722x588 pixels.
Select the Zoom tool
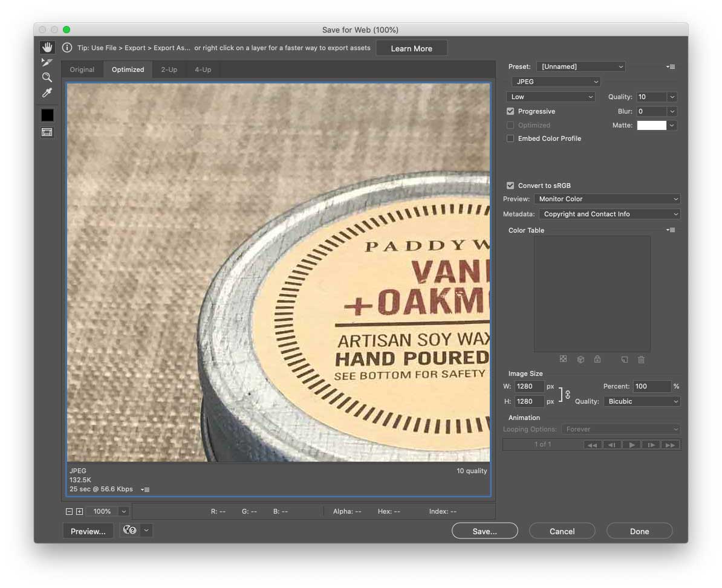pyautogui.click(x=47, y=77)
